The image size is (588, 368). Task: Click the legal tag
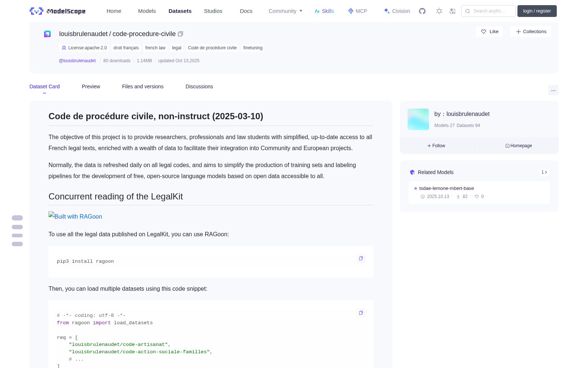click(176, 48)
